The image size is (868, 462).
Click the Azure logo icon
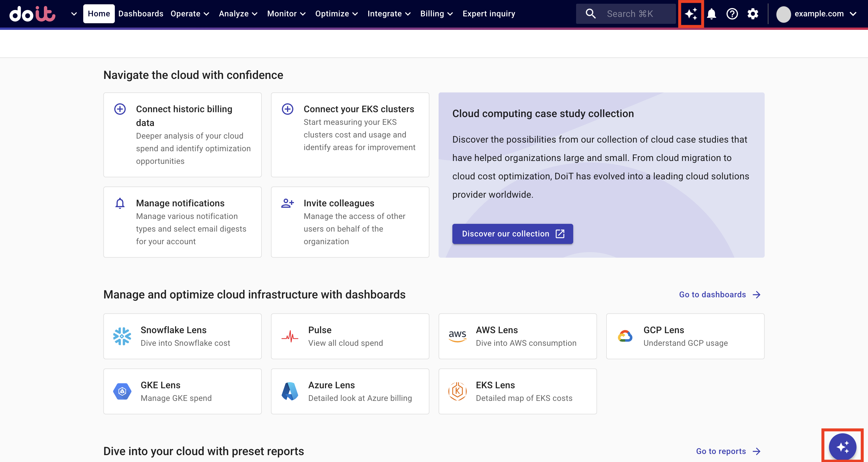click(290, 391)
